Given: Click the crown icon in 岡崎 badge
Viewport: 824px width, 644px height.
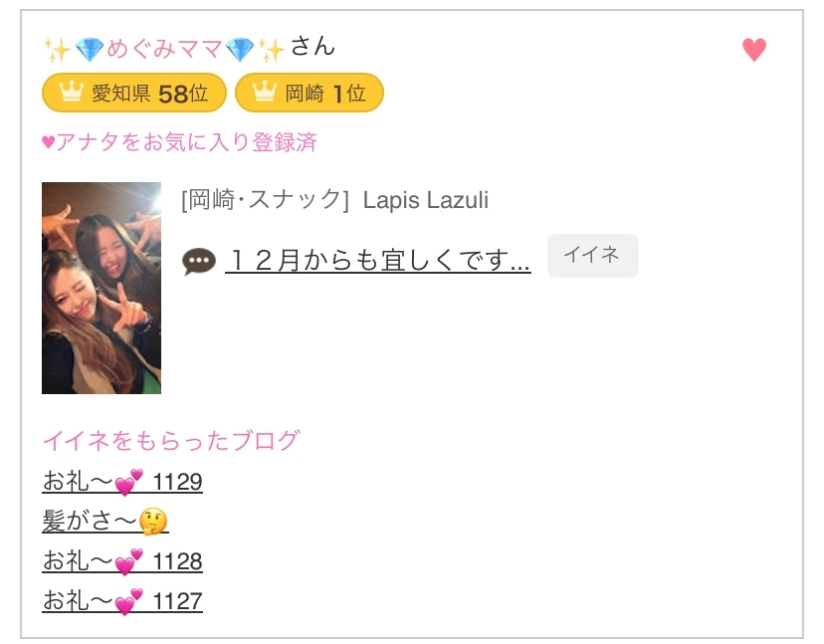Looking at the screenshot, I should coord(265,92).
